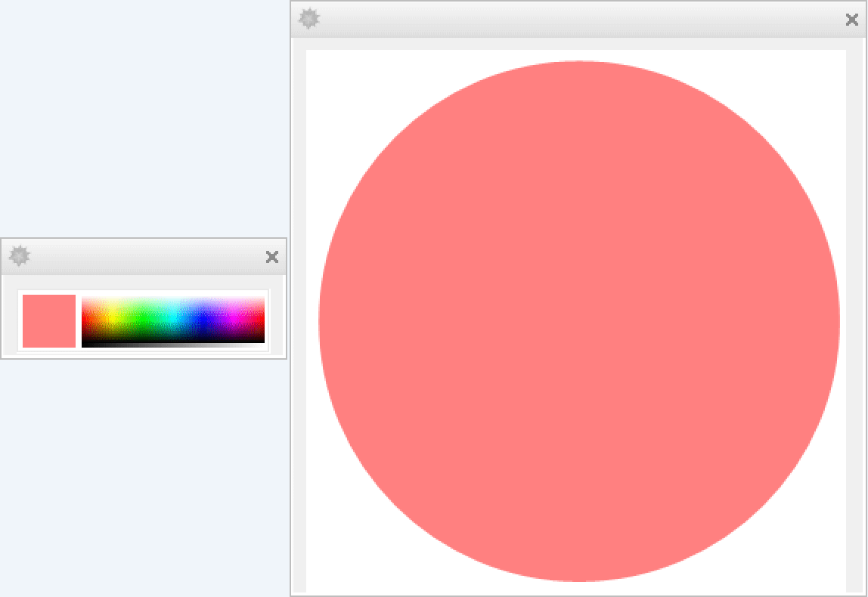Click the pink selected color preview swatch
The width and height of the screenshot is (868, 597).
click(49, 321)
